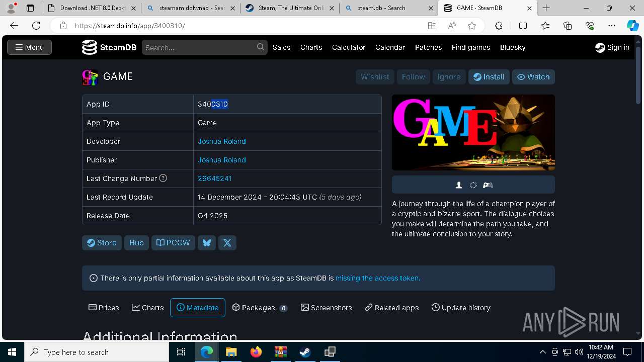644x362 pixels.
Task: Open the GAME header image
Action: pyautogui.click(x=473, y=132)
